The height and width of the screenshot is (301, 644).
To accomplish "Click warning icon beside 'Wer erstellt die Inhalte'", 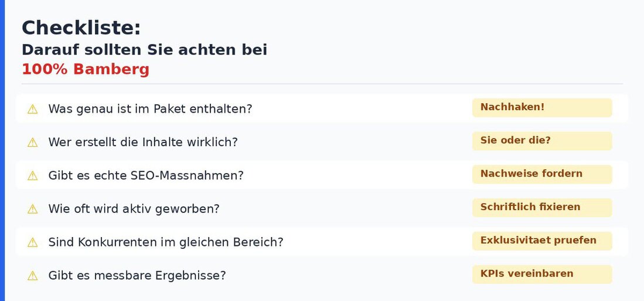I will pyautogui.click(x=33, y=143).
